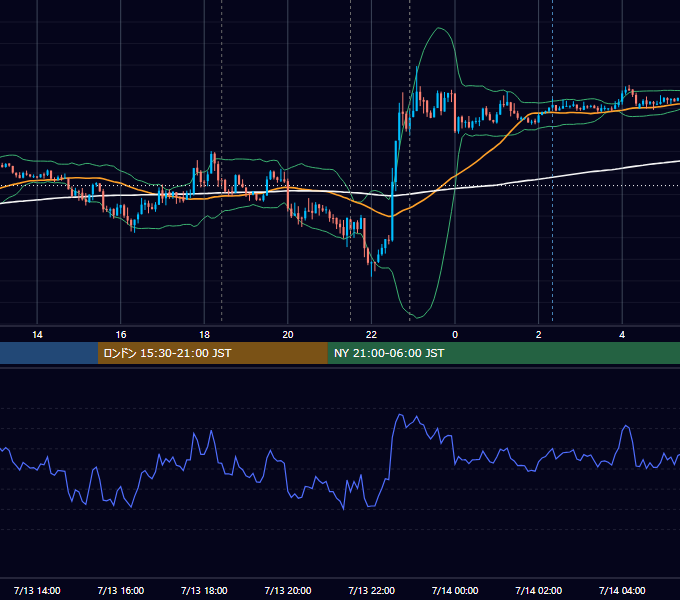Click the 0 hour axis label
The width and height of the screenshot is (680, 600).
(x=455, y=335)
